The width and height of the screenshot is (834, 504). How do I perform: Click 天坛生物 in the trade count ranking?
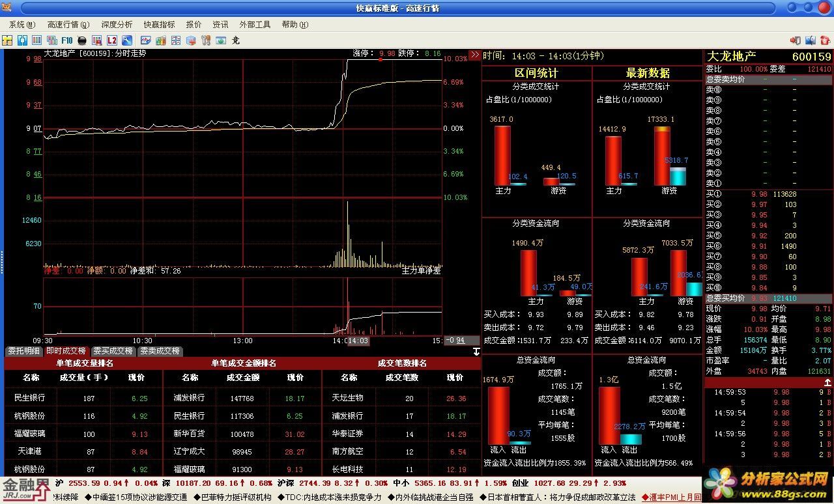[x=347, y=398]
